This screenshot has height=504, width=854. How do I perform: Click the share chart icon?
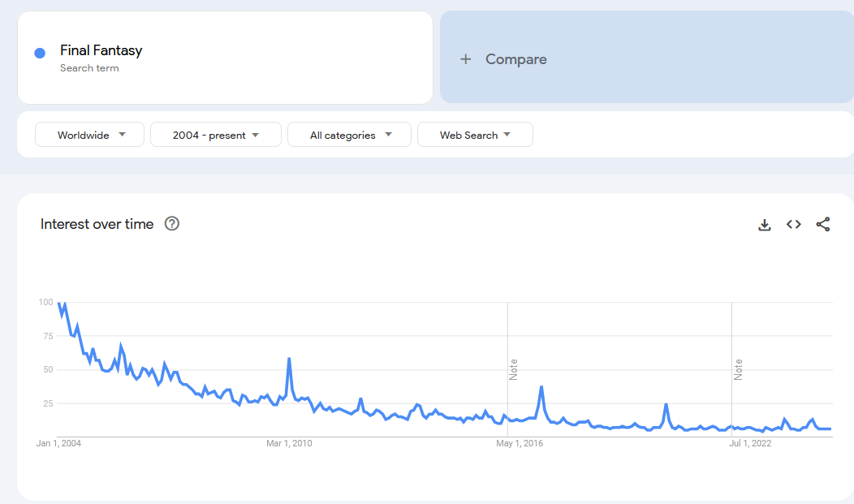pyautogui.click(x=823, y=224)
